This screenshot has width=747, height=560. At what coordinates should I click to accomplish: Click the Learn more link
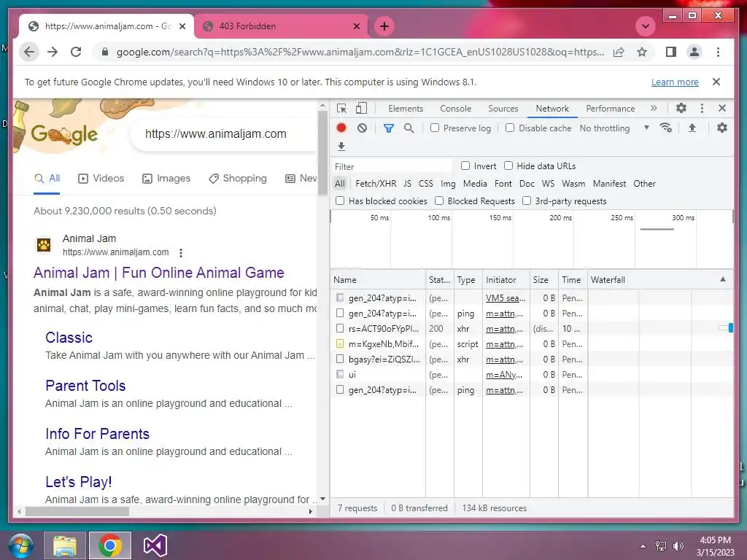pos(675,82)
